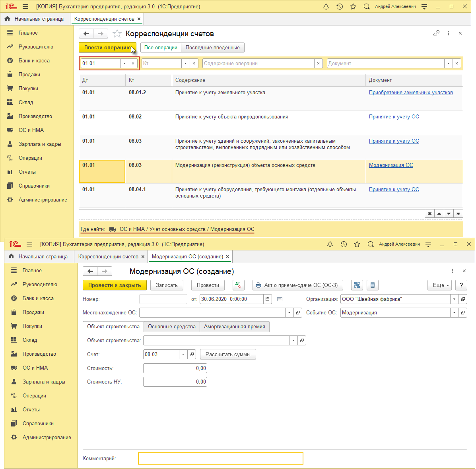Jump to last row of correspondence list
The width and height of the screenshot is (476, 469).
point(458,213)
